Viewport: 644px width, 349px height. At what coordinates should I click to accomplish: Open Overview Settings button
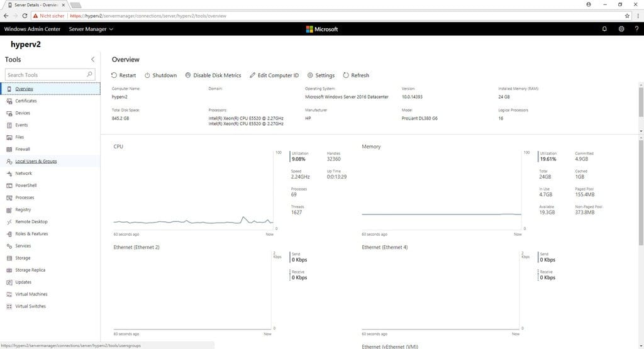(x=321, y=75)
